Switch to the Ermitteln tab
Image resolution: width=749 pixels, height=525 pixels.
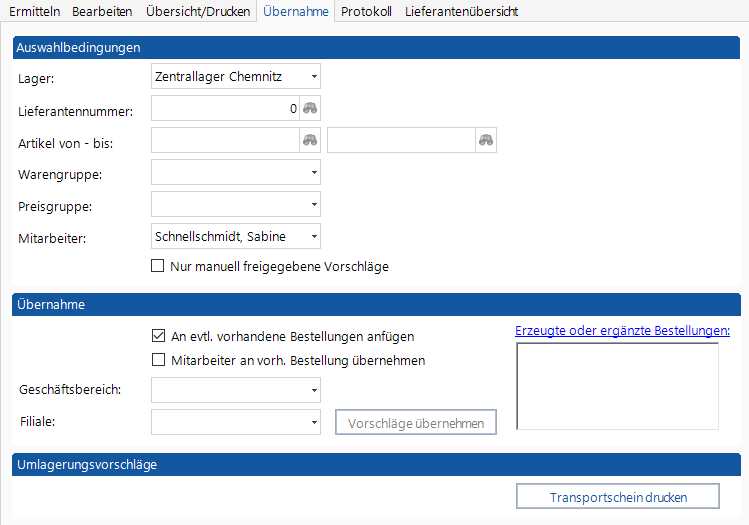35,11
